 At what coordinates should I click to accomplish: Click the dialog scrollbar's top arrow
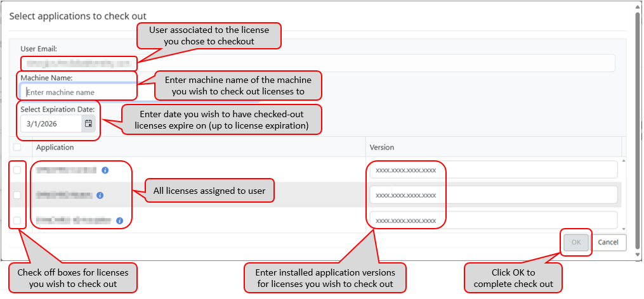click(638, 6)
